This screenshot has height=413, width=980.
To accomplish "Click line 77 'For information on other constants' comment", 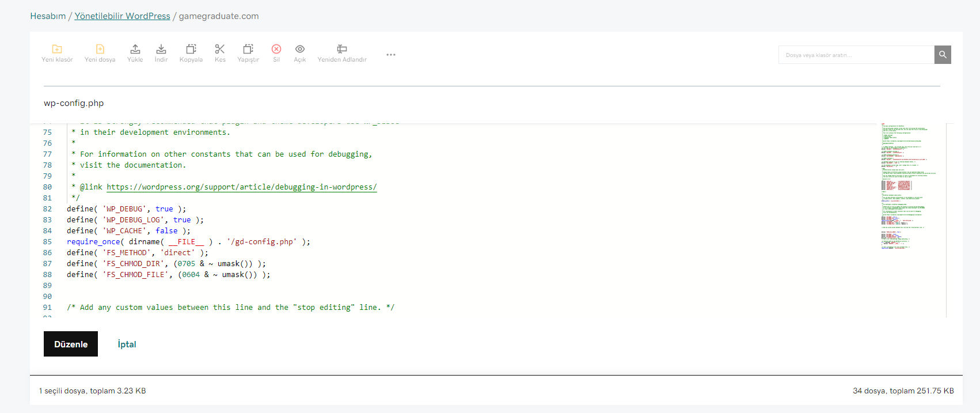I will click(x=222, y=154).
